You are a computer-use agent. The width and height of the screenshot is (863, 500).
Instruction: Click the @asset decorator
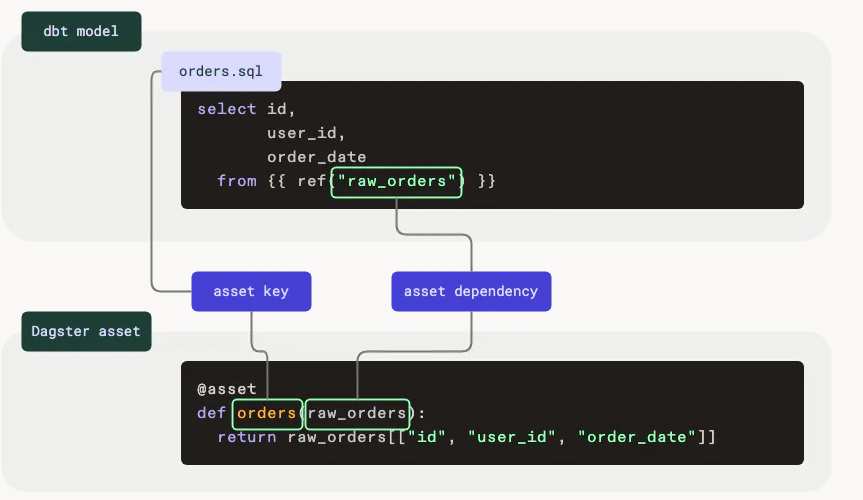click(x=227, y=389)
